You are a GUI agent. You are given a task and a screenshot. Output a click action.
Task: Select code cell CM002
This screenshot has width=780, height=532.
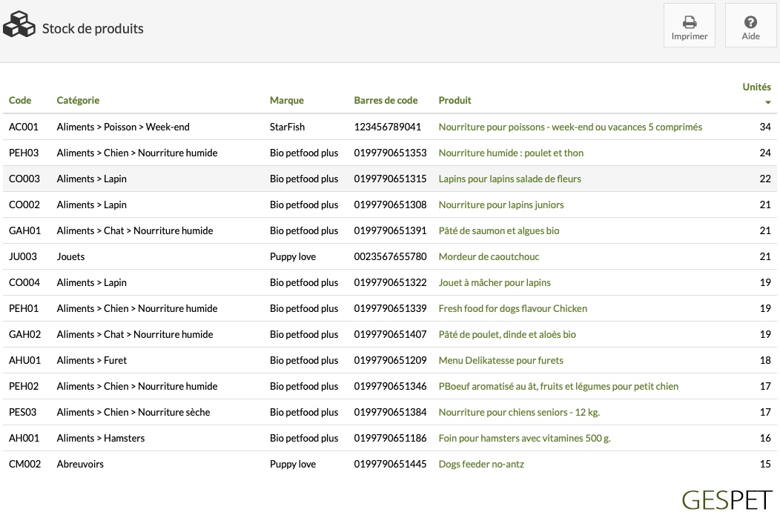point(25,464)
